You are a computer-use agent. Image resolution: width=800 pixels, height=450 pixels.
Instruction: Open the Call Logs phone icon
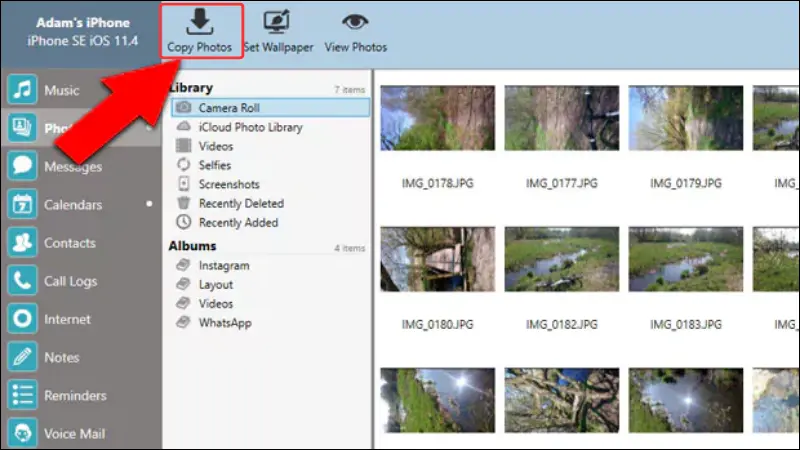[22, 281]
